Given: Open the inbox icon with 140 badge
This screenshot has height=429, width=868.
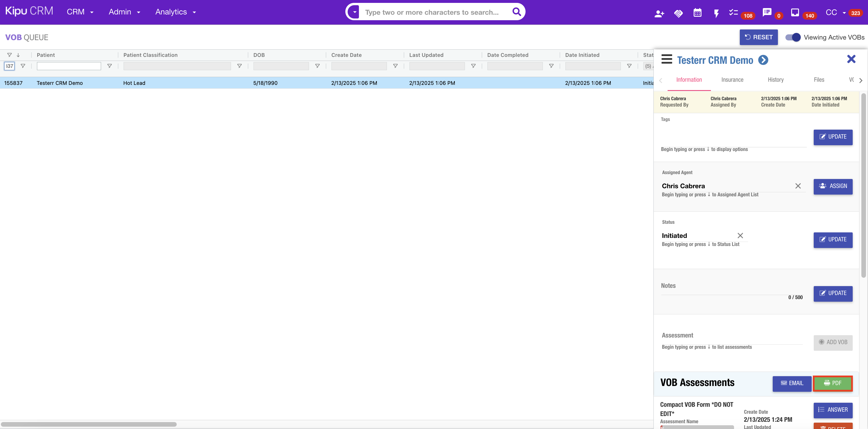Looking at the screenshot, I should (x=795, y=13).
